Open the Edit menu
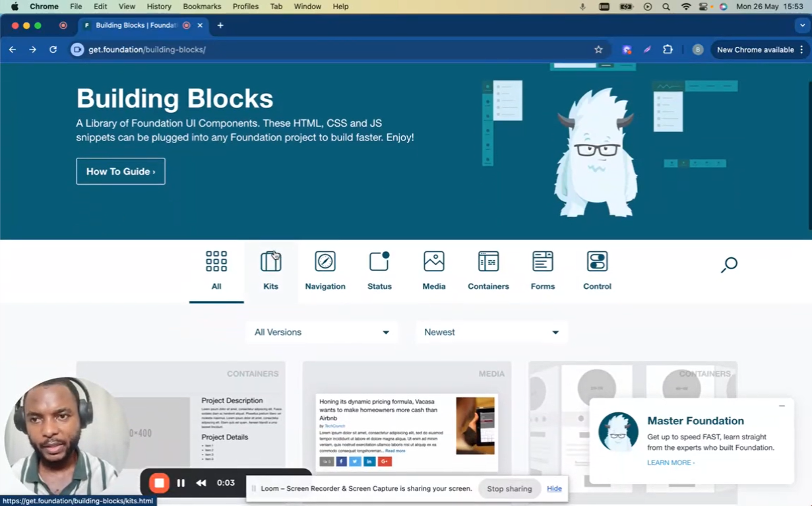The height and width of the screenshot is (506, 812). tap(100, 7)
